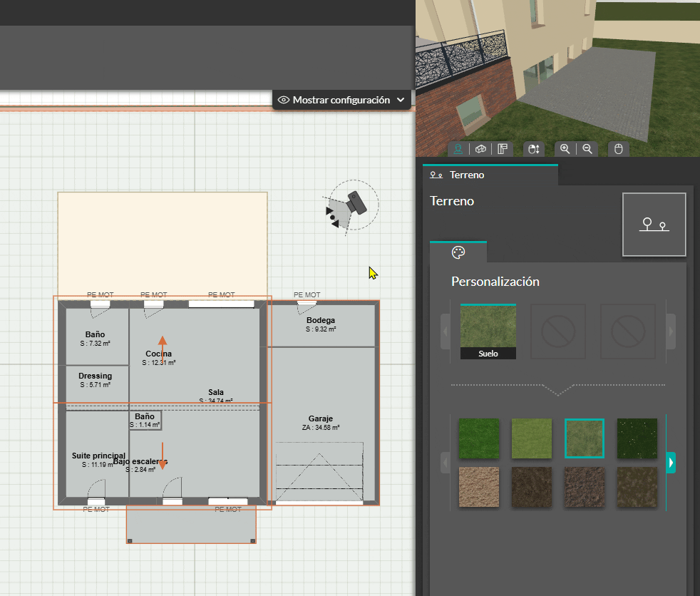Click the upward orange arrow in Cocina
The width and height of the screenshot is (700, 596).
(163, 349)
